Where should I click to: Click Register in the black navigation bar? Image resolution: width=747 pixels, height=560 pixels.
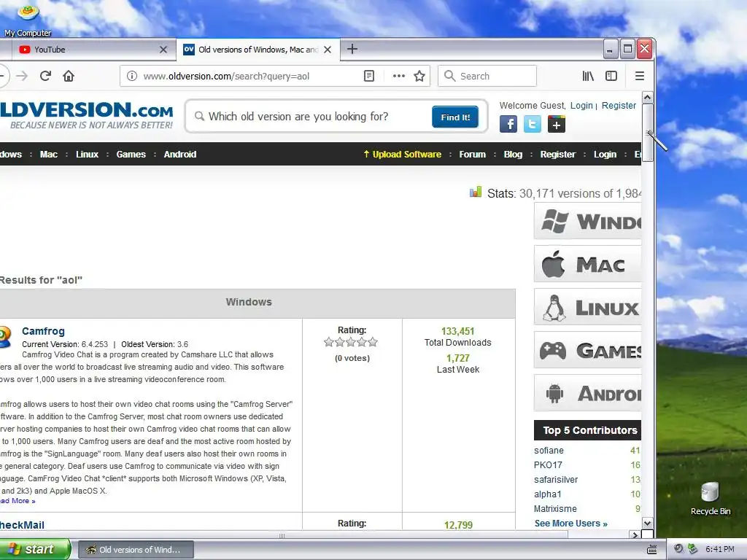pos(558,155)
